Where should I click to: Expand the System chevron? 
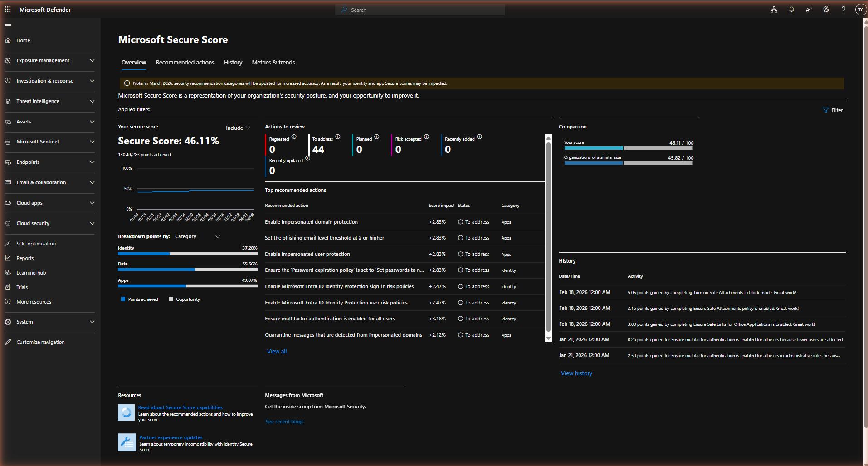coord(92,322)
